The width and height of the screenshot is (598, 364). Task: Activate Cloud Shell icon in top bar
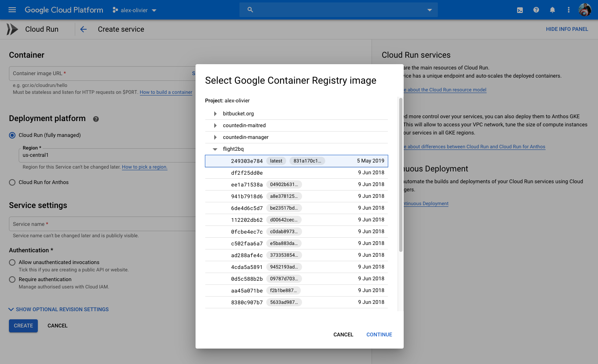tap(520, 10)
